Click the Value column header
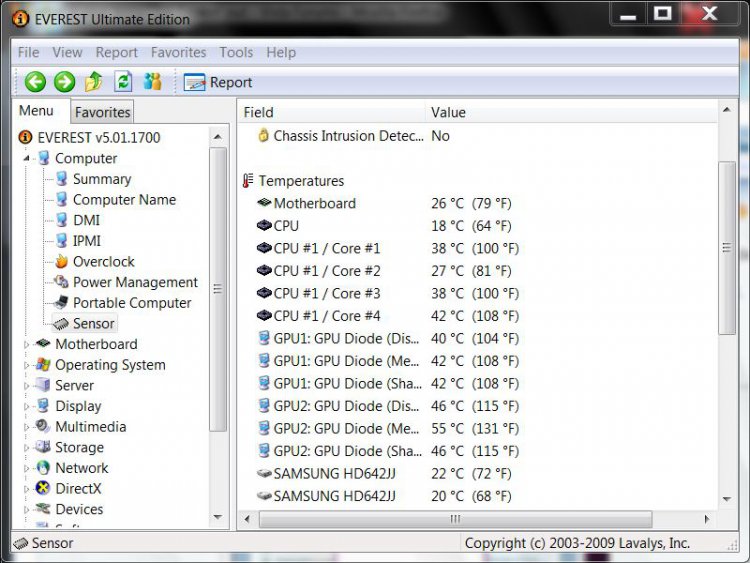Image resolution: width=750 pixels, height=563 pixels. pos(571,112)
